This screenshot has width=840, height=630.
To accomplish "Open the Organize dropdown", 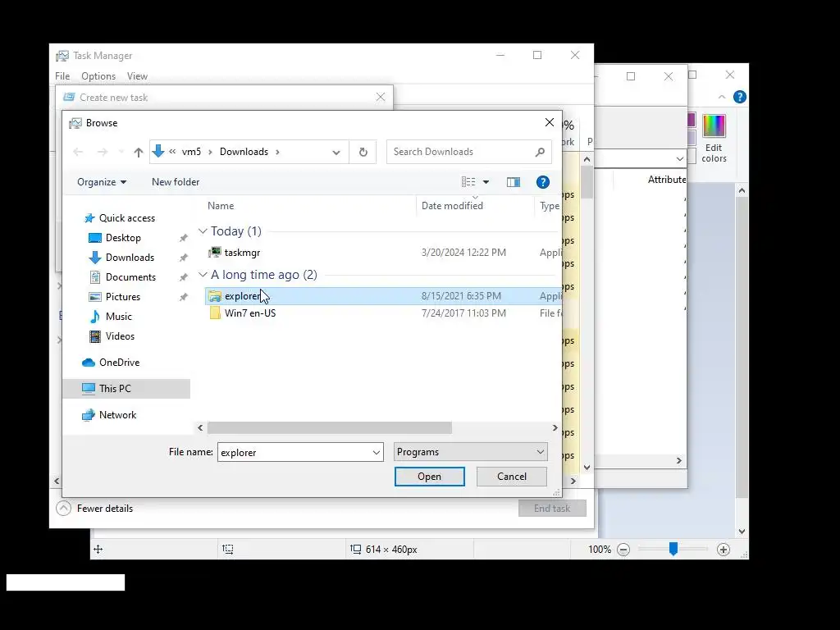I will [102, 182].
